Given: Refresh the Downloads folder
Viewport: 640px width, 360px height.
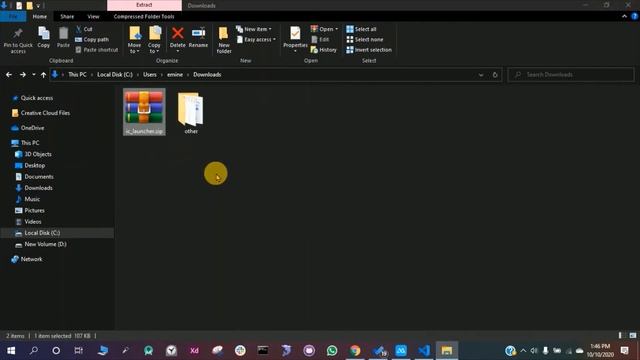Looking at the screenshot, I should [495, 75].
